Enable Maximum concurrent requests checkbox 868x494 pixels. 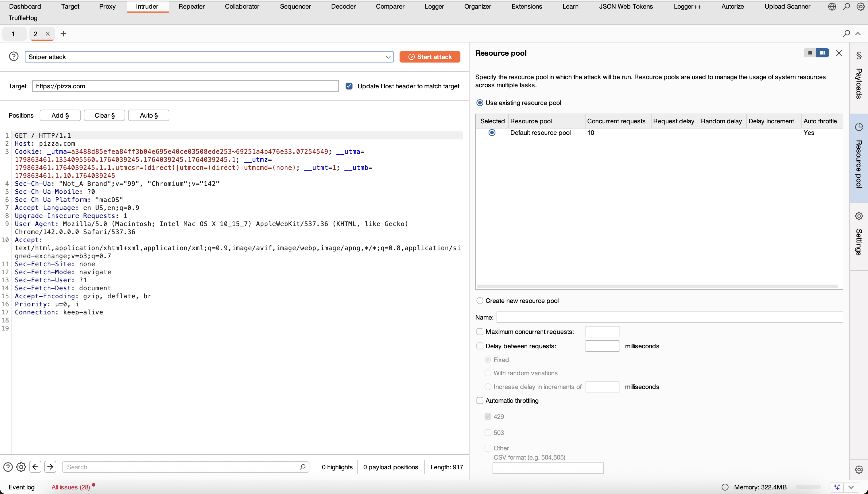pos(480,331)
